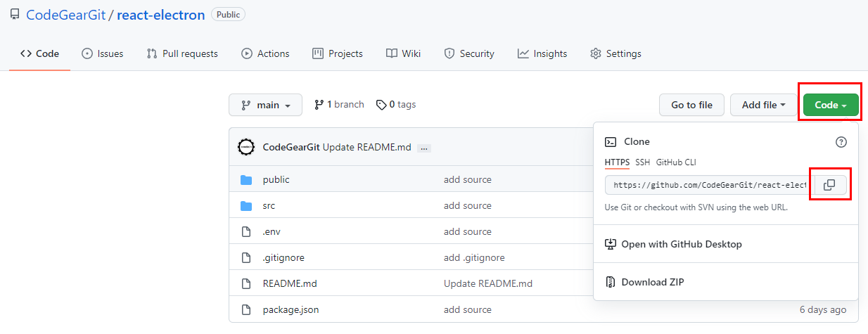Open the package.json file

(291, 309)
